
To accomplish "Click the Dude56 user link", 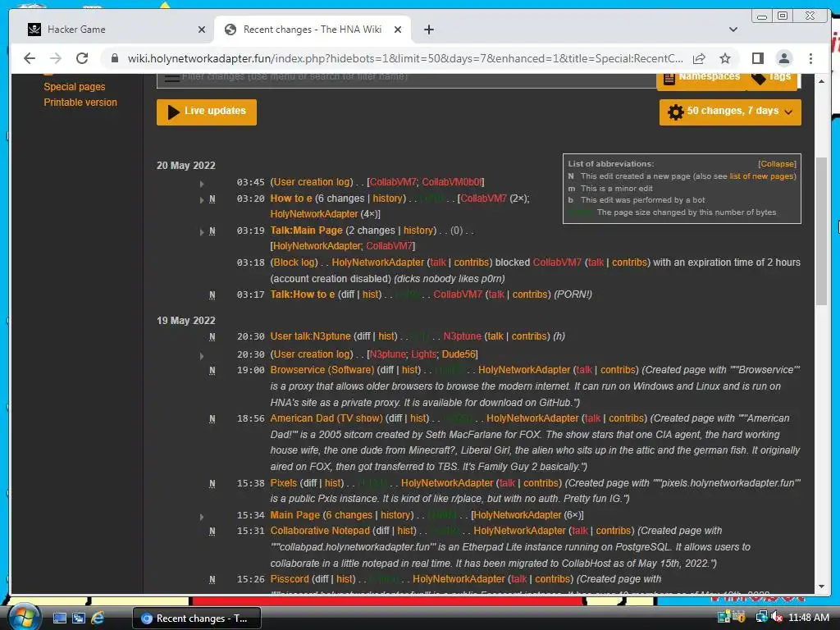I will pyautogui.click(x=458, y=354).
